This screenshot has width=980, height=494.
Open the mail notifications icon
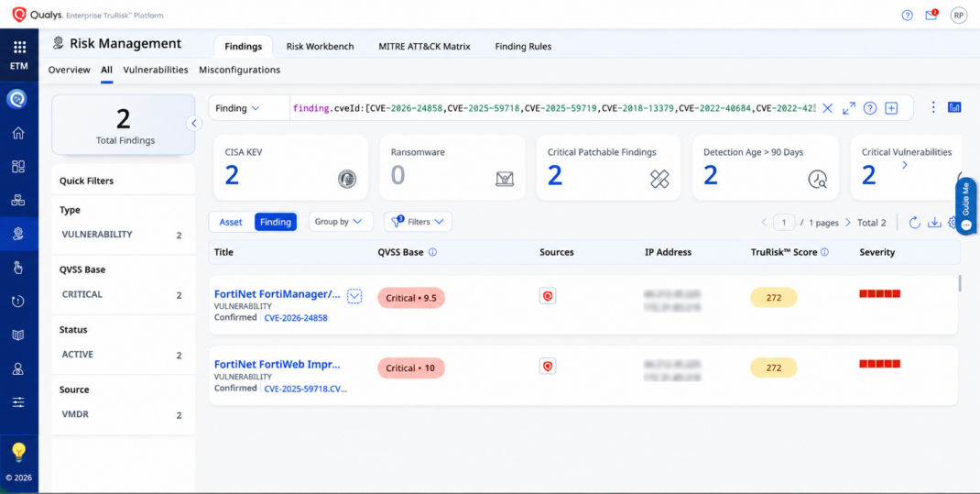[931, 15]
